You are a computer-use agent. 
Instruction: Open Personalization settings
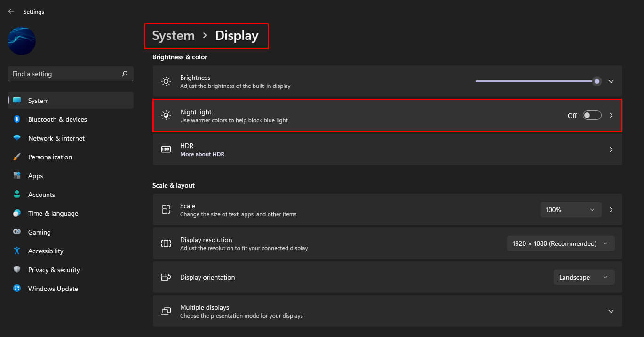pos(71,157)
